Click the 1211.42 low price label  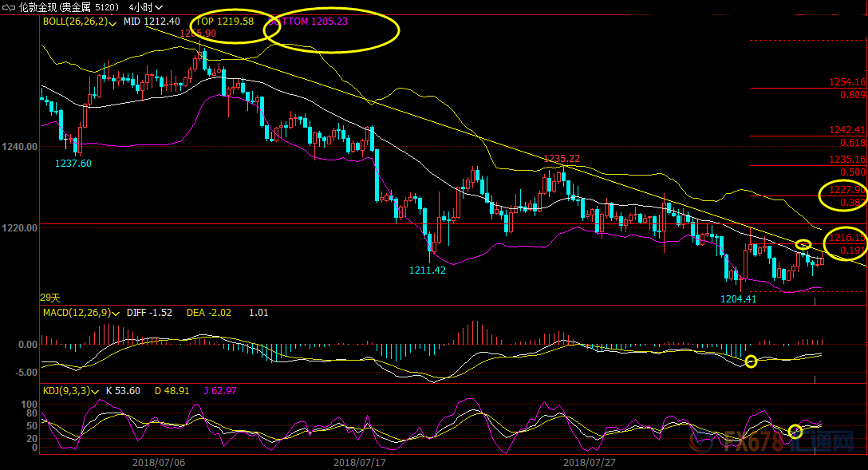click(x=427, y=271)
